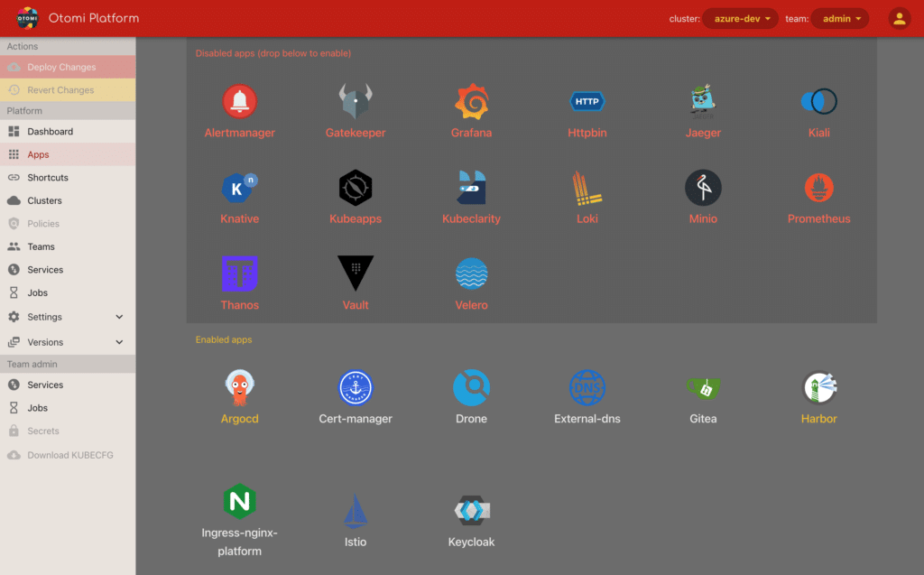Click the Kubeclarity label text
Image resolution: width=924 pixels, height=575 pixels.
pyautogui.click(x=471, y=218)
